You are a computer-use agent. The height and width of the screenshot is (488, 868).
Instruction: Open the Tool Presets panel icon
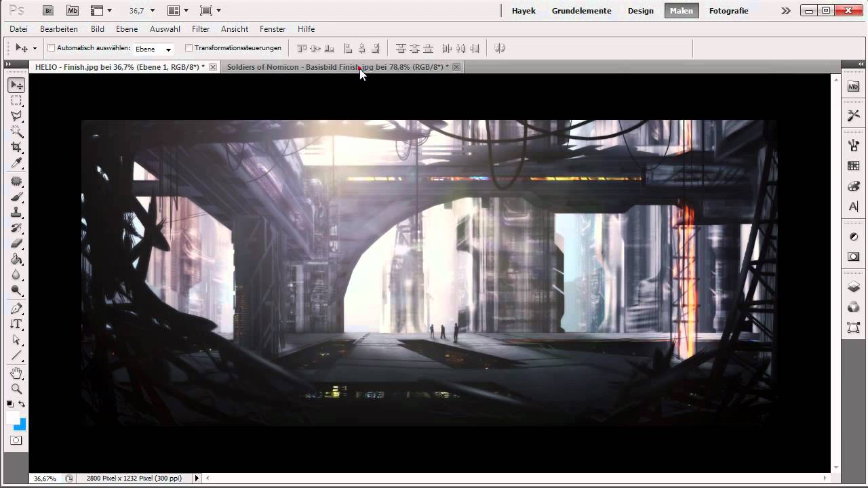[x=854, y=116]
